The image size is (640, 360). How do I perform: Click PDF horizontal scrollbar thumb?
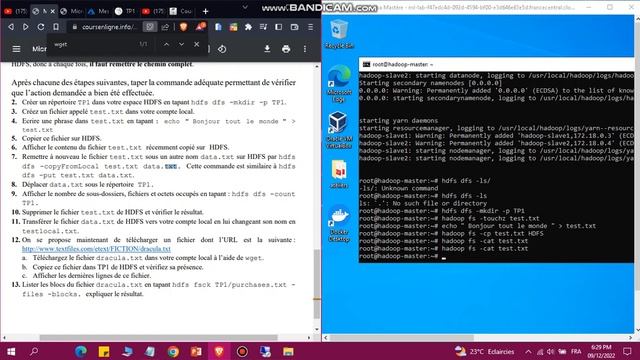pyautogui.click(x=158, y=338)
